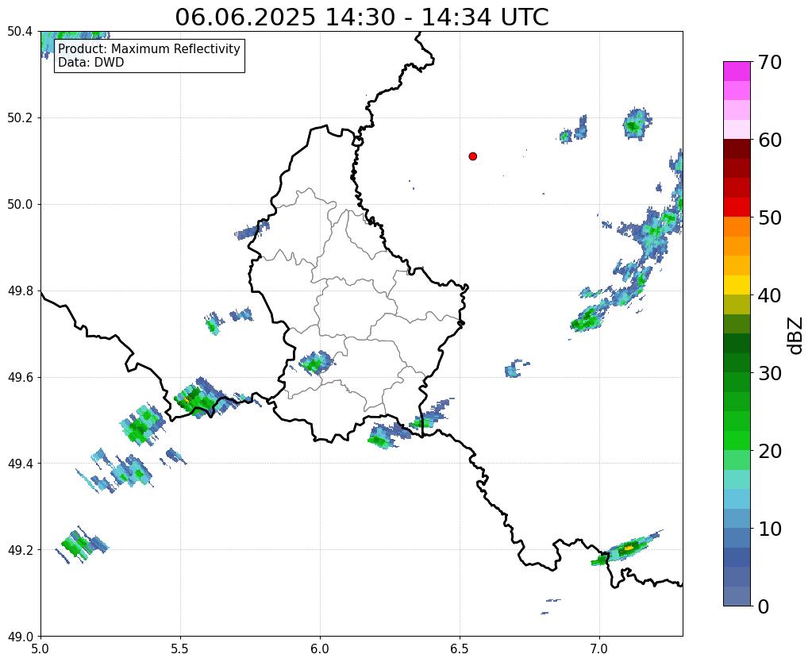Pick the bright red segment just above 50
Viewport: 812px width, 662px height.
[737, 207]
